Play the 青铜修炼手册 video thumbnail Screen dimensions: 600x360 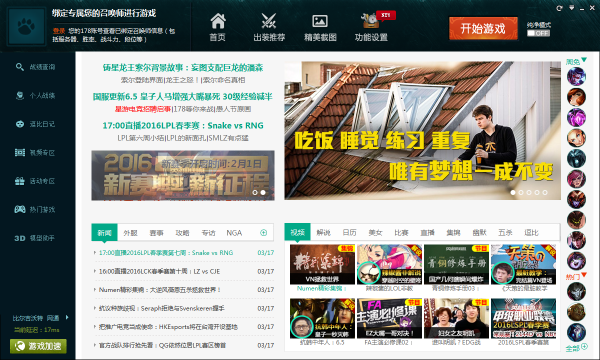coord(457,265)
